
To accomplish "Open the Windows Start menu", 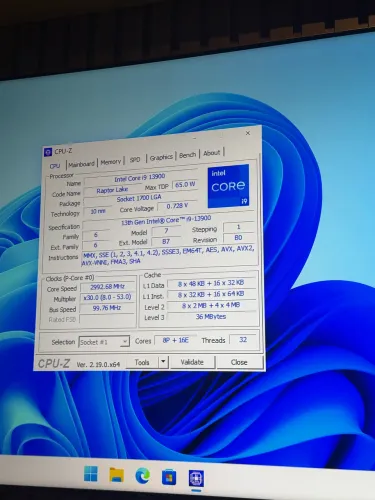I will [x=91, y=474].
